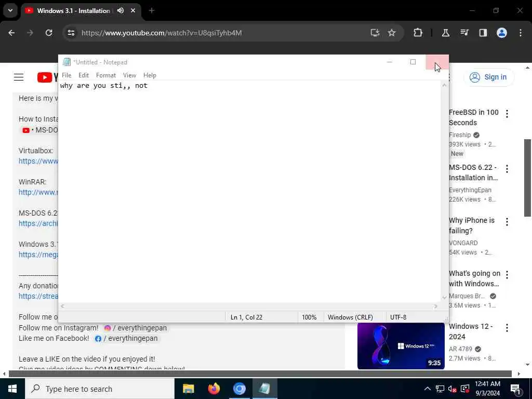Open Firefox from the taskbar
The width and height of the screenshot is (532, 399).
coord(214,389)
